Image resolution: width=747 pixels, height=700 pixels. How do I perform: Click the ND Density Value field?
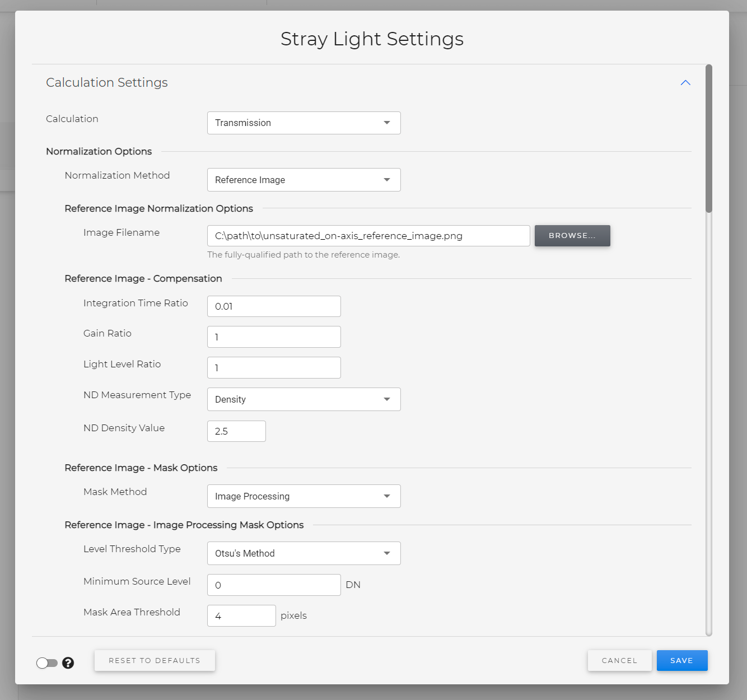(236, 431)
